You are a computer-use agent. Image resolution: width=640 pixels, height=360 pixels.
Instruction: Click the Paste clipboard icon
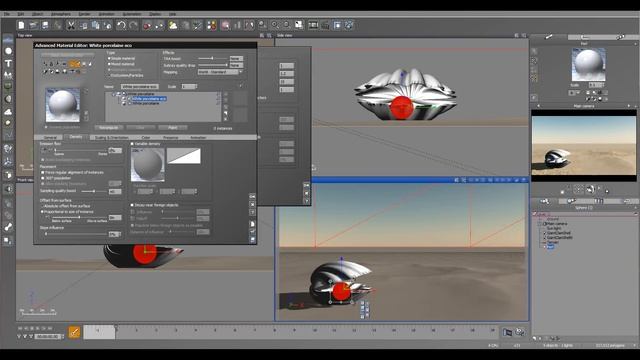click(95, 25)
